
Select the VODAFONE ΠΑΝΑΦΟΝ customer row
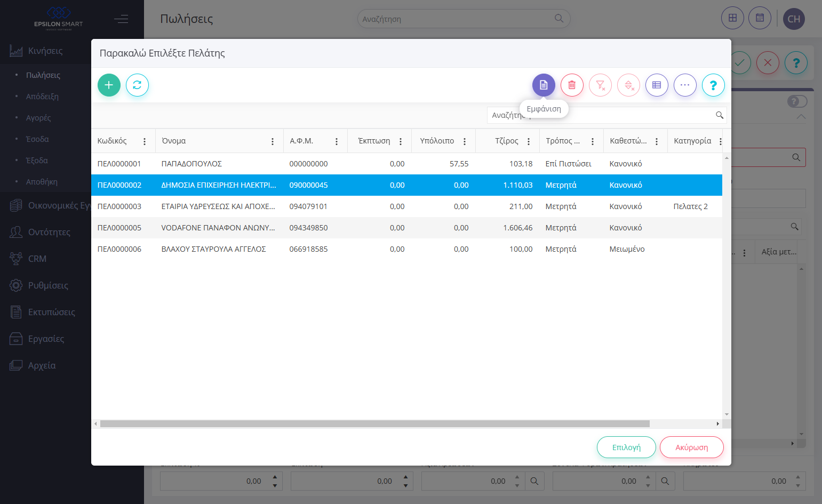tap(406, 228)
